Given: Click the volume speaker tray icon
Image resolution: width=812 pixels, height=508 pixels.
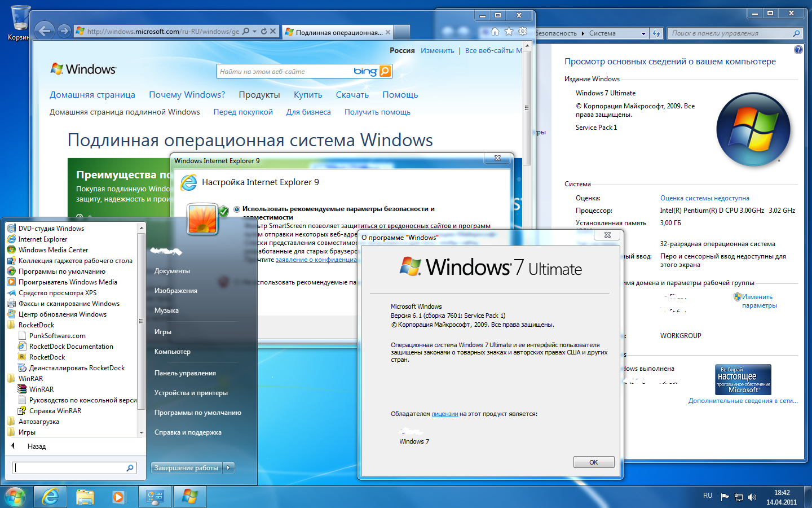Looking at the screenshot, I should click(752, 497).
